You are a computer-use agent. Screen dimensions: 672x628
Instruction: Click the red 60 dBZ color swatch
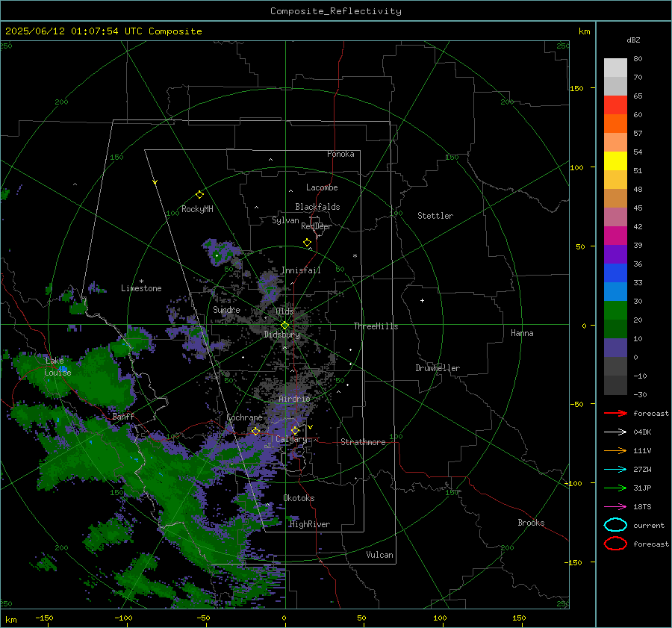[x=615, y=105]
